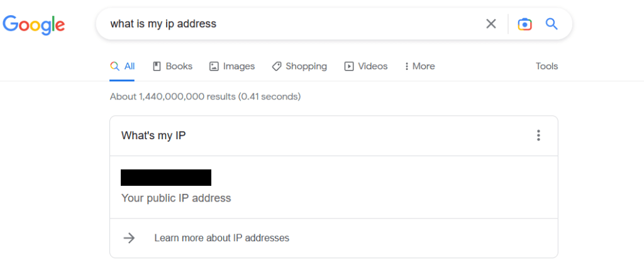644x279 pixels.
Task: Click the blacked-out IP address box
Action: point(166,178)
